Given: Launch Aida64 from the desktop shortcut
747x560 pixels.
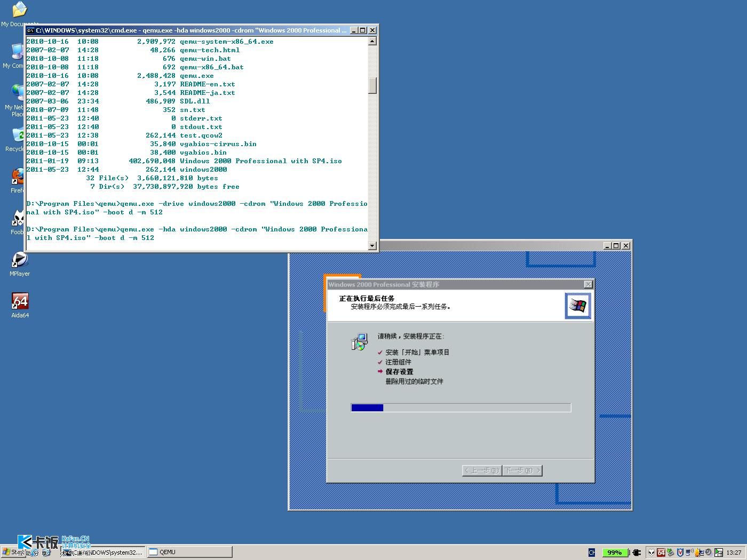Looking at the screenshot, I should click(20, 301).
